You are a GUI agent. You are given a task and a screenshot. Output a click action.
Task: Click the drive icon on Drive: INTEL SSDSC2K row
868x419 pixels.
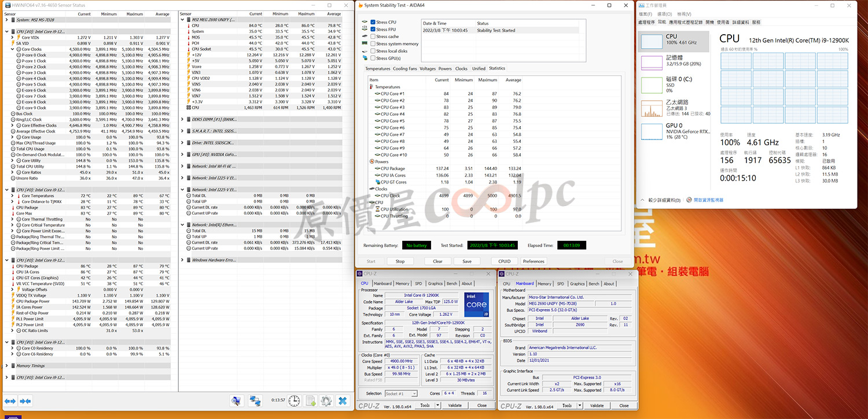(x=189, y=143)
